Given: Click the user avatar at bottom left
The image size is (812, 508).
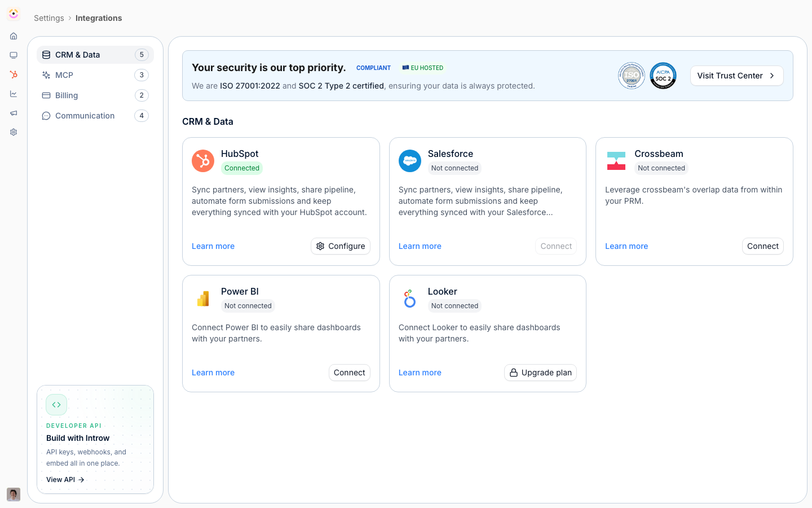Looking at the screenshot, I should tap(14, 494).
